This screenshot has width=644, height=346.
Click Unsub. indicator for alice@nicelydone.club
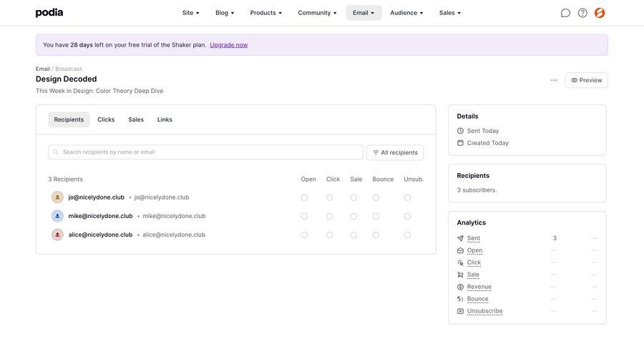point(407,235)
